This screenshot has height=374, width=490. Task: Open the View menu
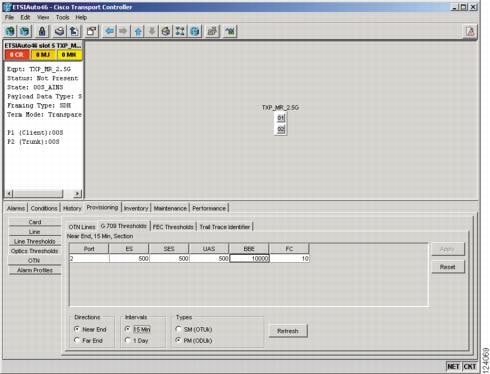click(43, 17)
